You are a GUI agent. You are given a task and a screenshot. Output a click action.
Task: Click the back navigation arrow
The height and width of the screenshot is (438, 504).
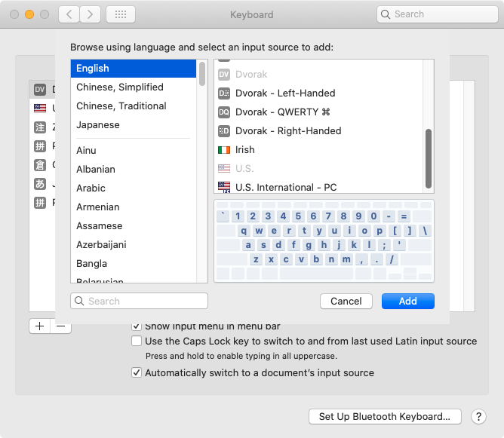pos(69,14)
